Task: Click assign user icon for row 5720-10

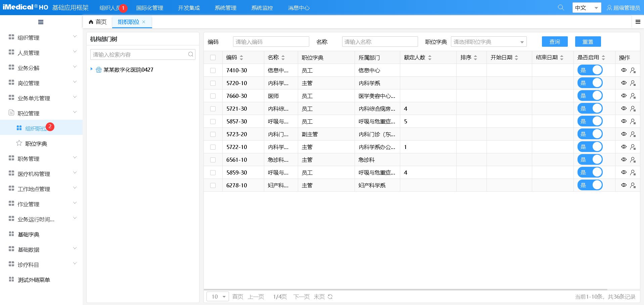Action: click(633, 83)
